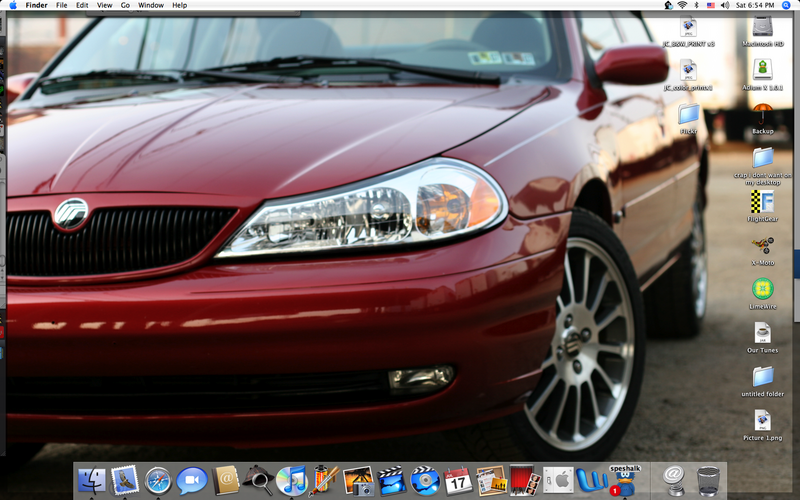This screenshot has width=800, height=500.
Task: Open iTunes from the Dock
Action: [291, 481]
